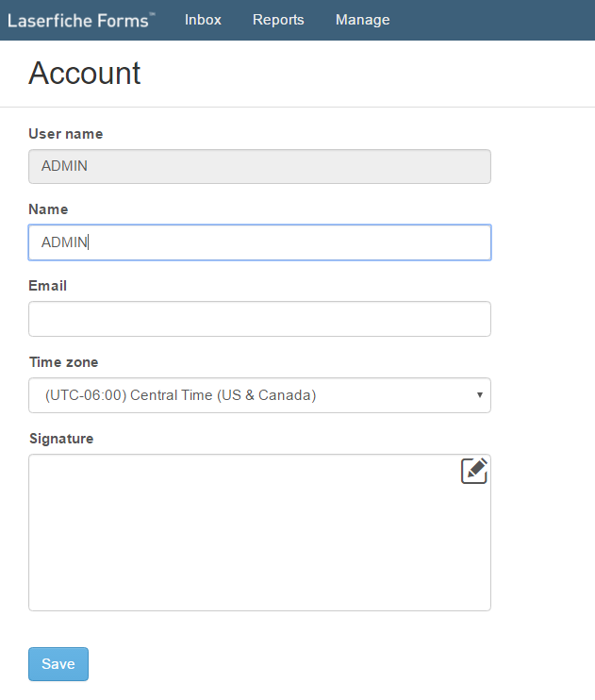The image size is (595, 700).
Task: Click the Email field label
Action: click(x=48, y=286)
